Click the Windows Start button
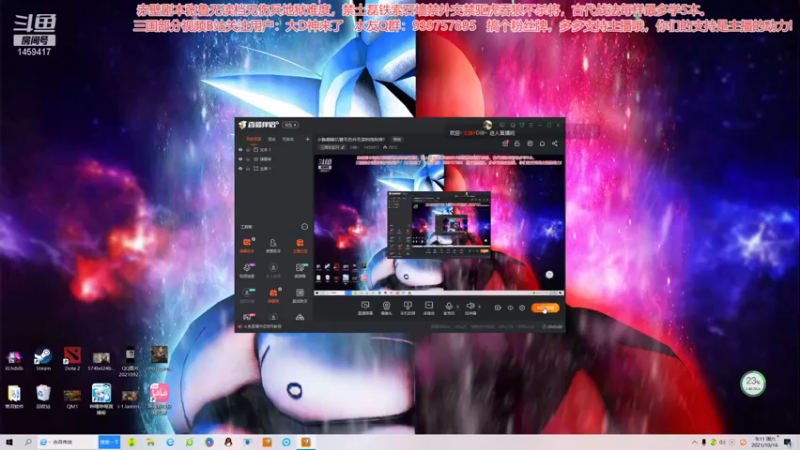Image resolution: width=800 pixels, height=450 pixels. tap(9, 442)
